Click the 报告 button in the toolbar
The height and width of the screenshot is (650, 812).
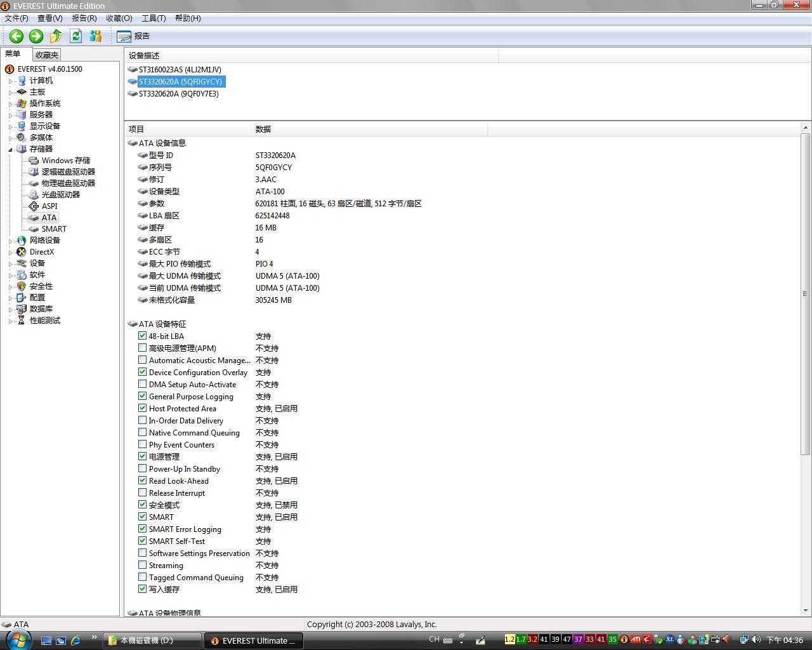click(134, 36)
